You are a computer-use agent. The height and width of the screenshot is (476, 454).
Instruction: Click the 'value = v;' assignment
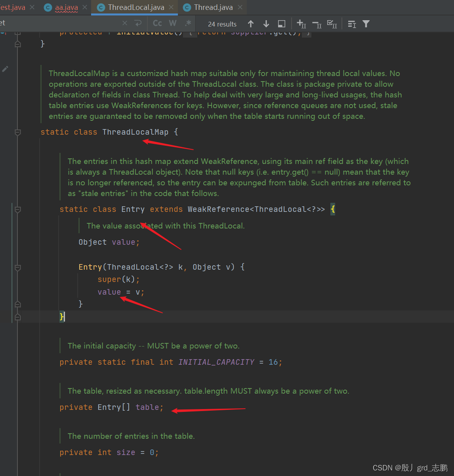[x=121, y=292]
